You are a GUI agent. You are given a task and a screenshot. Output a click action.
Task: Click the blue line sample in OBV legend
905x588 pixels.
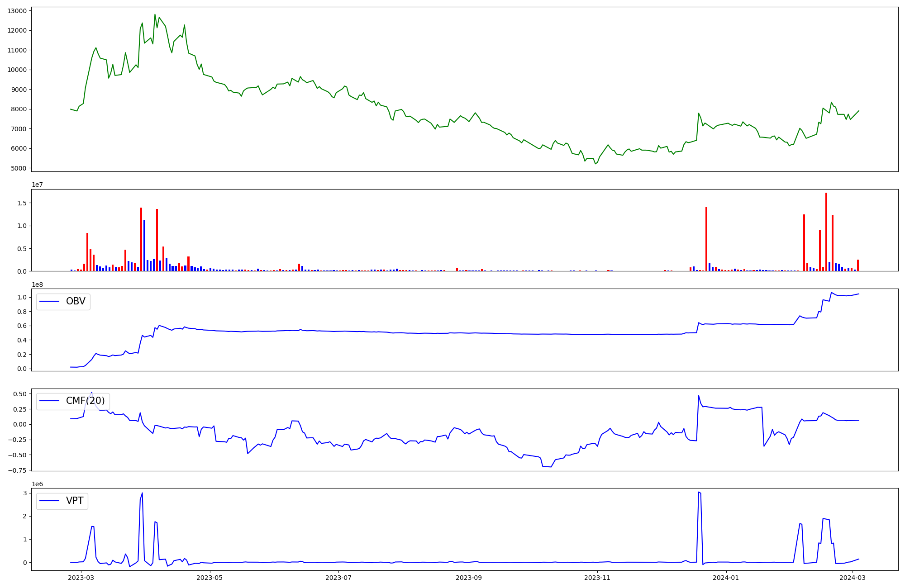coord(50,301)
